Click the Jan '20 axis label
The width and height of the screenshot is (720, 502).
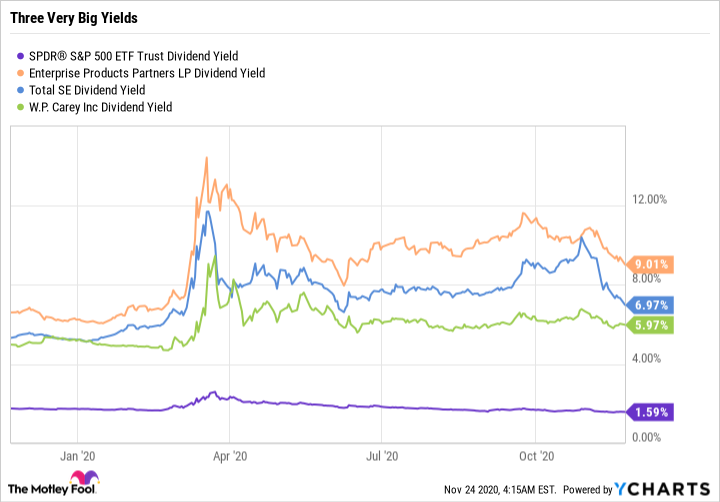[x=80, y=454]
